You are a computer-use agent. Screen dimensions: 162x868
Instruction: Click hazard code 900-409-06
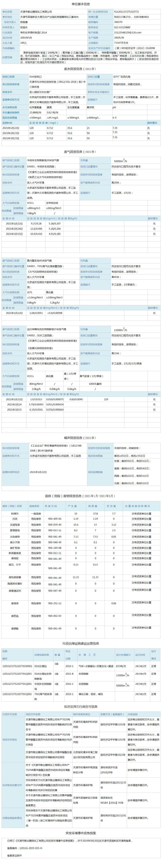click(55, 519)
